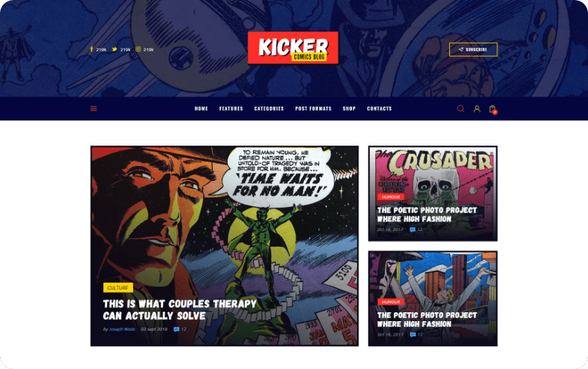Click the Facebook 219k icon
588x369 pixels.
(x=91, y=49)
